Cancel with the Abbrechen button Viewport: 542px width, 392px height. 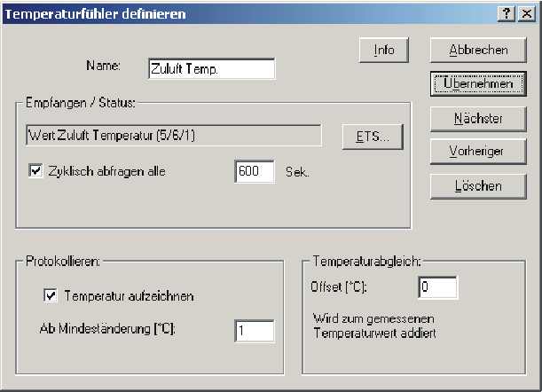point(478,51)
